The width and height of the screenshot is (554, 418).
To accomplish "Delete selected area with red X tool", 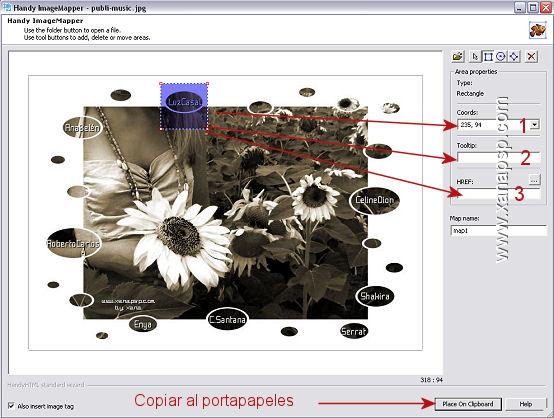I will (531, 57).
